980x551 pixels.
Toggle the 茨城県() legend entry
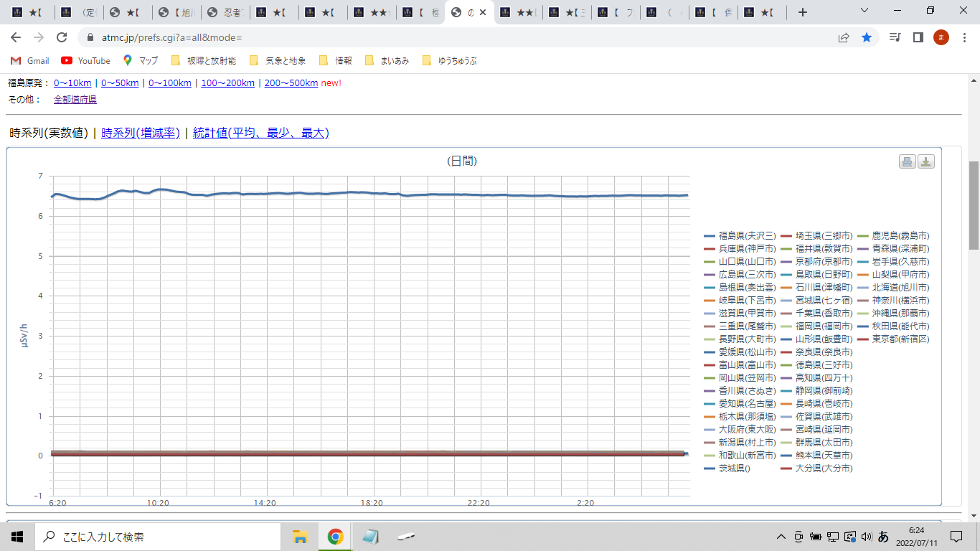click(x=727, y=468)
